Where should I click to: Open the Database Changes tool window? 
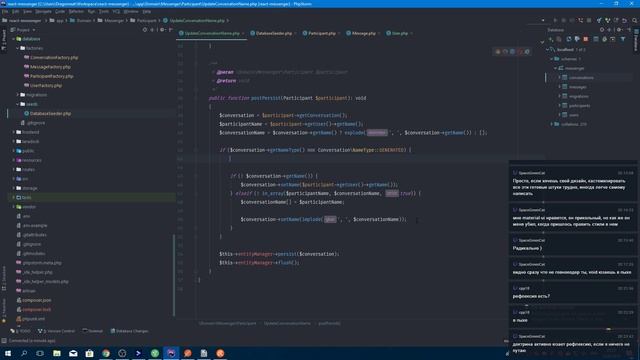(x=129, y=331)
